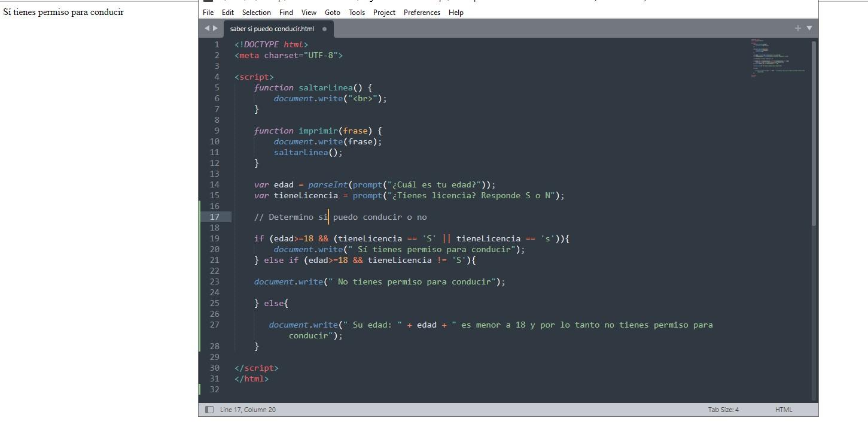Select the 'saber si puedo conducir.html' tab
Viewport: 868px width, 433px height.
(272, 29)
